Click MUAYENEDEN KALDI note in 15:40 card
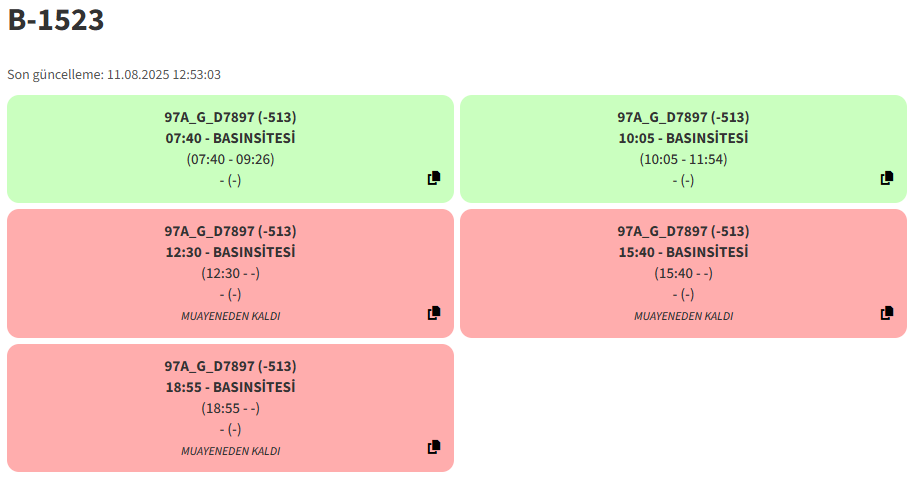Screen dimensions: 914x493 [x=683, y=316]
